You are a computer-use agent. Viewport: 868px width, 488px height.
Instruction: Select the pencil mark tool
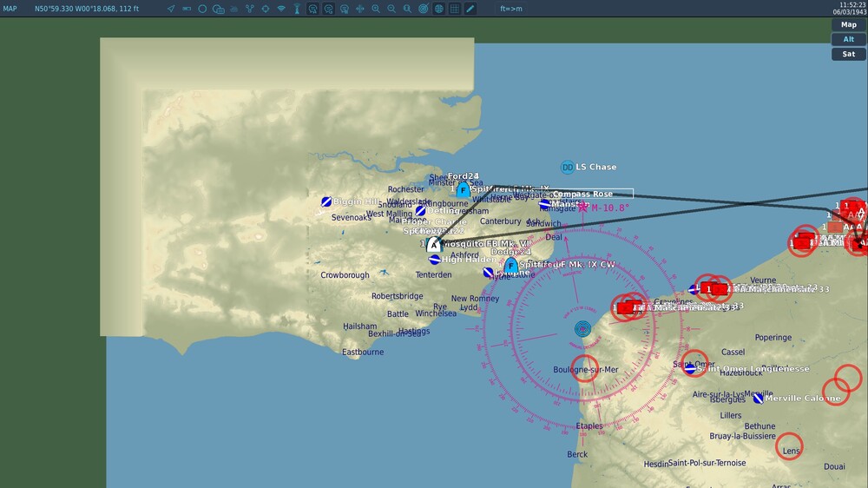(470, 9)
